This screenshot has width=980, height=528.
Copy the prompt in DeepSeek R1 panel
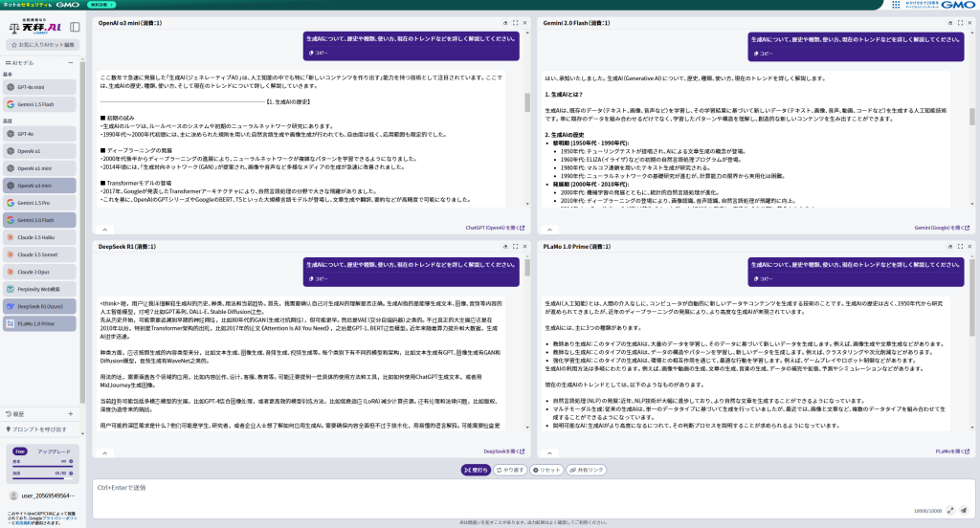318,278
